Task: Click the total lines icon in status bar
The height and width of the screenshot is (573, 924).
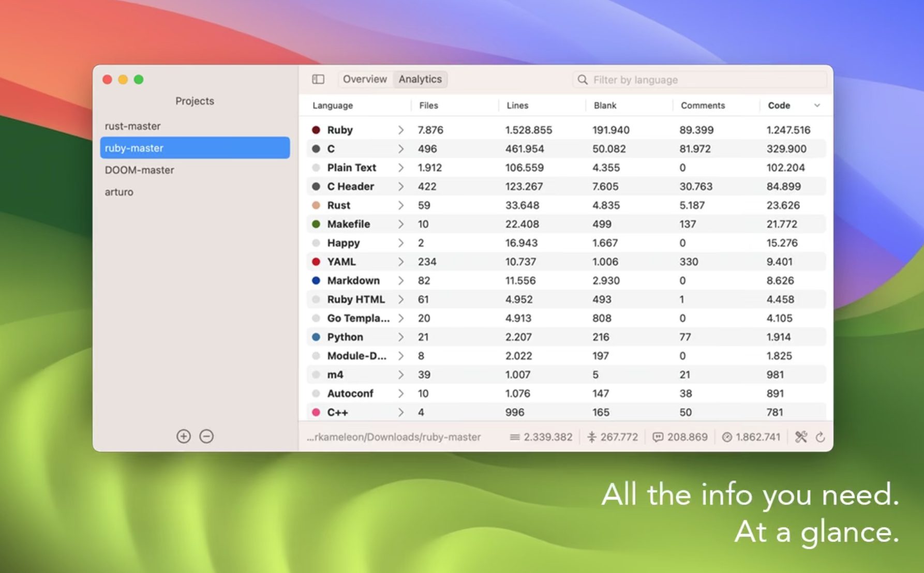Action: tap(514, 437)
